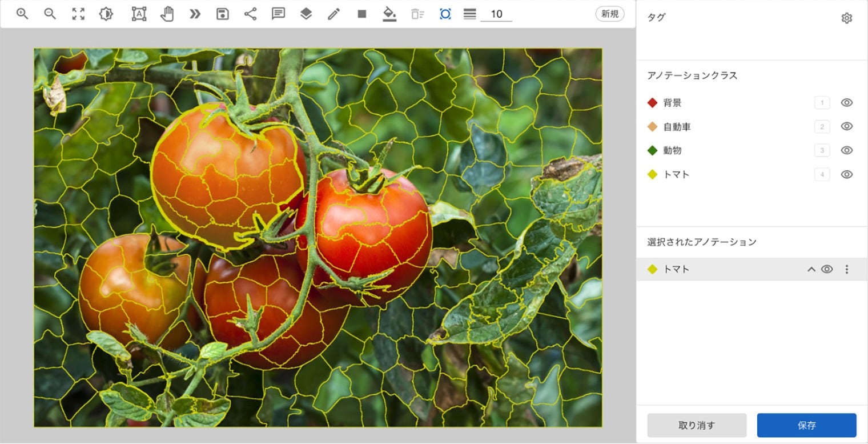The height and width of the screenshot is (444, 868).
Task: Click shortcut badge 3 beside 動物
Action: 822,150
